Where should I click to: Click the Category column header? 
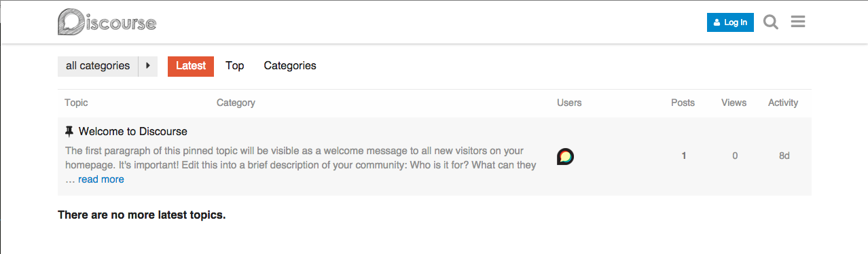coord(236,103)
